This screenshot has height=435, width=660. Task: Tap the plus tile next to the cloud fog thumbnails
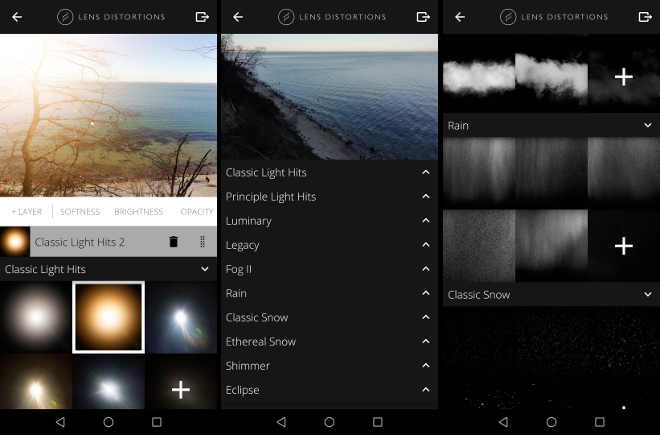tap(623, 77)
